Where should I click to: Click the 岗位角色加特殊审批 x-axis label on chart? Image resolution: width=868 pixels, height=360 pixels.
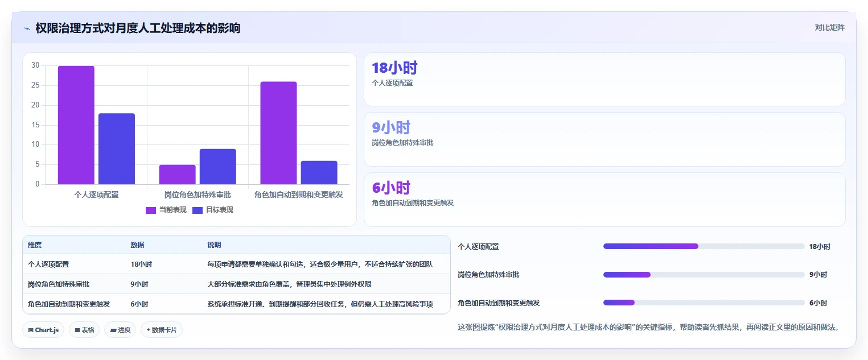pyautogui.click(x=198, y=195)
